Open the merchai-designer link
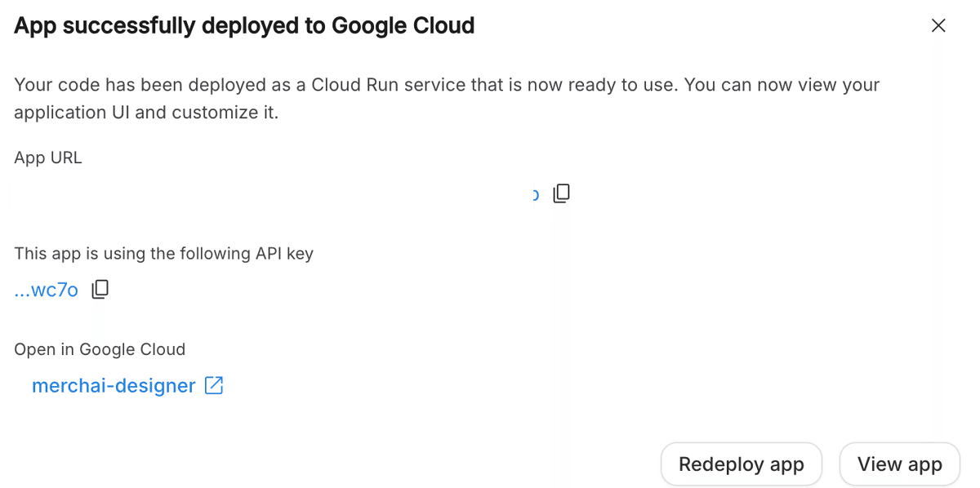980x488 pixels. pyautogui.click(x=114, y=386)
